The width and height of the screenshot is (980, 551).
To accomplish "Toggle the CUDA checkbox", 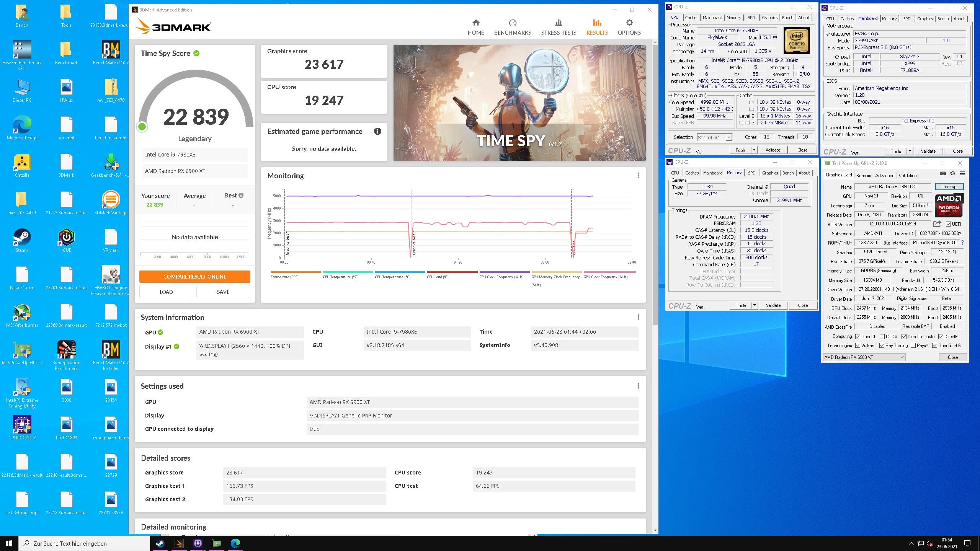I will pyautogui.click(x=882, y=337).
